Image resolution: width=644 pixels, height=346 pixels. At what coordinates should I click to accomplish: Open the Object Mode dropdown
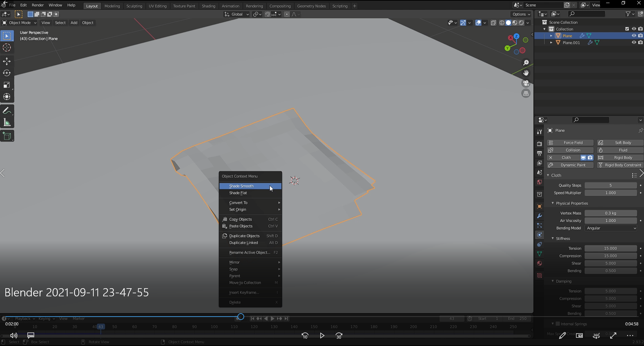(19, 23)
